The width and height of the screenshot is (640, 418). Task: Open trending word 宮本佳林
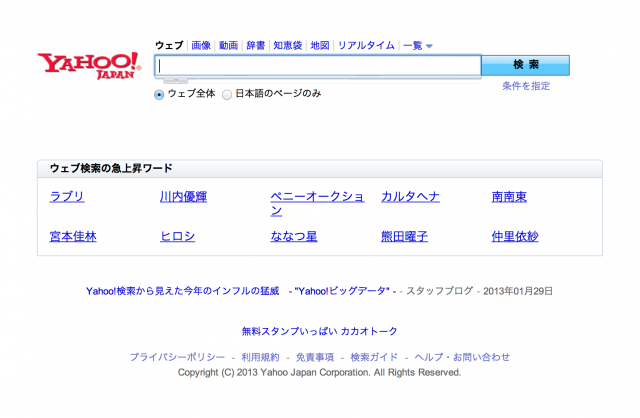coord(73,236)
